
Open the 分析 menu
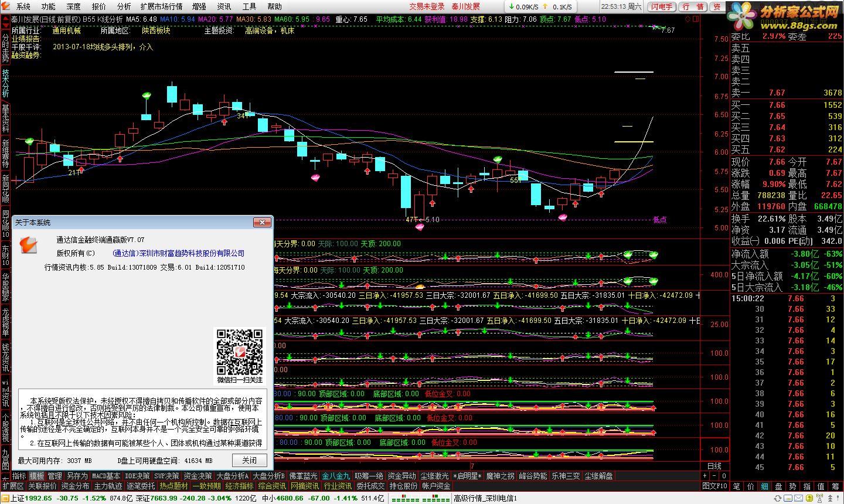click(x=124, y=6)
